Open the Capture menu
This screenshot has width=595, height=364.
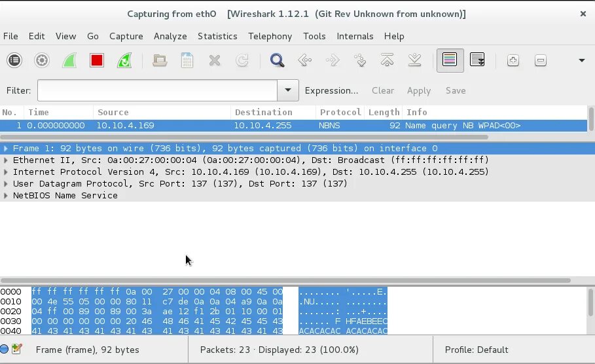(x=126, y=36)
